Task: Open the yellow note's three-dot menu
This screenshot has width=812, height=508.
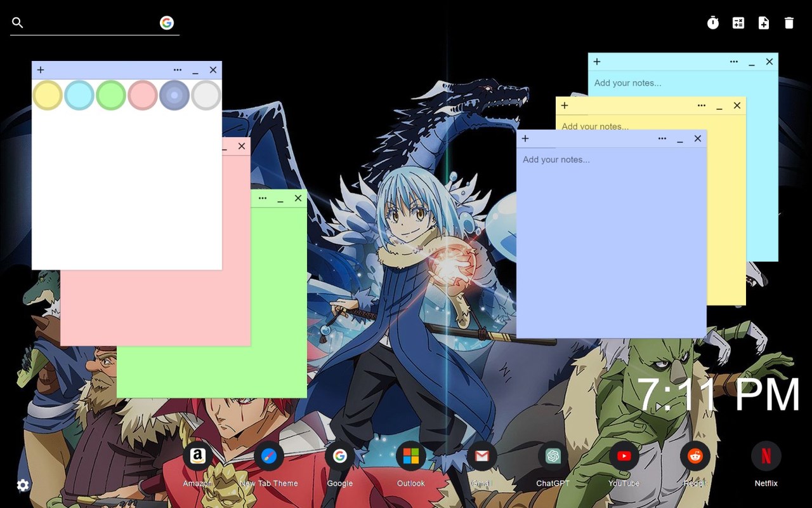Action: 702,105
